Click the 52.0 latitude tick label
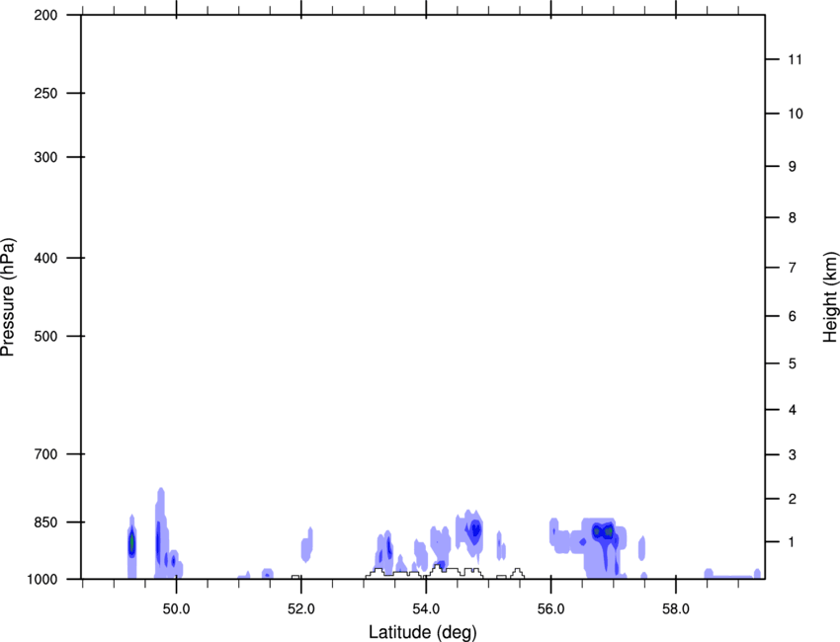This screenshot has height=642, width=840. pos(301,608)
